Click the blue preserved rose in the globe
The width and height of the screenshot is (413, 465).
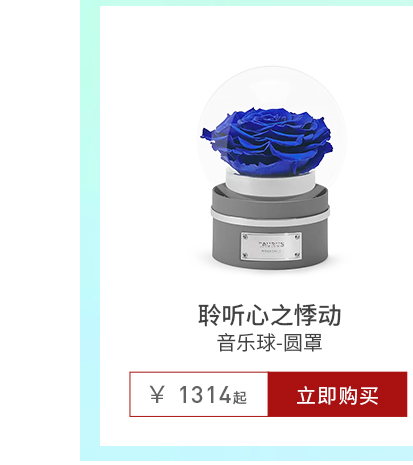pos(267,141)
